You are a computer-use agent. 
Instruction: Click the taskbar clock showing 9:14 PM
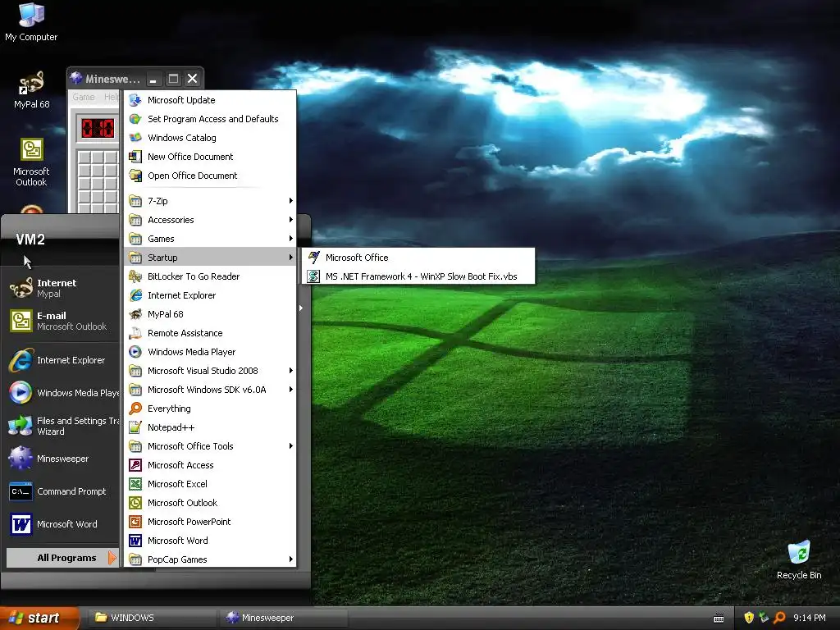(809, 618)
